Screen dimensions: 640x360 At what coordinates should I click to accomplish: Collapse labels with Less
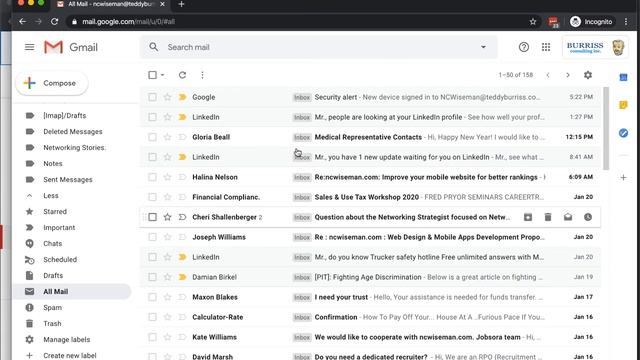[x=51, y=196]
